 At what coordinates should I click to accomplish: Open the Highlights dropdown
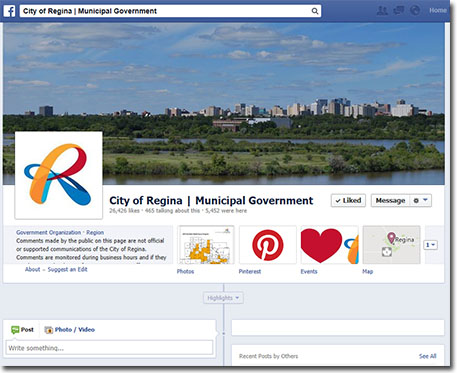coord(223,298)
